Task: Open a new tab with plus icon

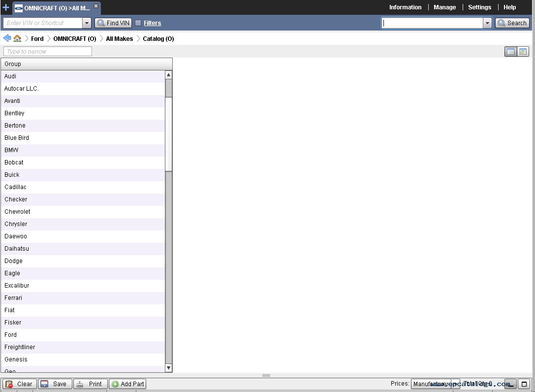Action: (x=6, y=7)
